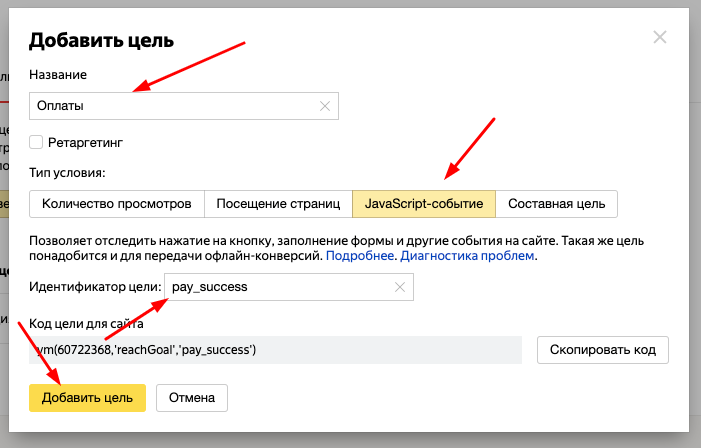Open the Диагностика проблем link
The width and height of the screenshot is (701, 448).
pyautogui.click(x=468, y=256)
